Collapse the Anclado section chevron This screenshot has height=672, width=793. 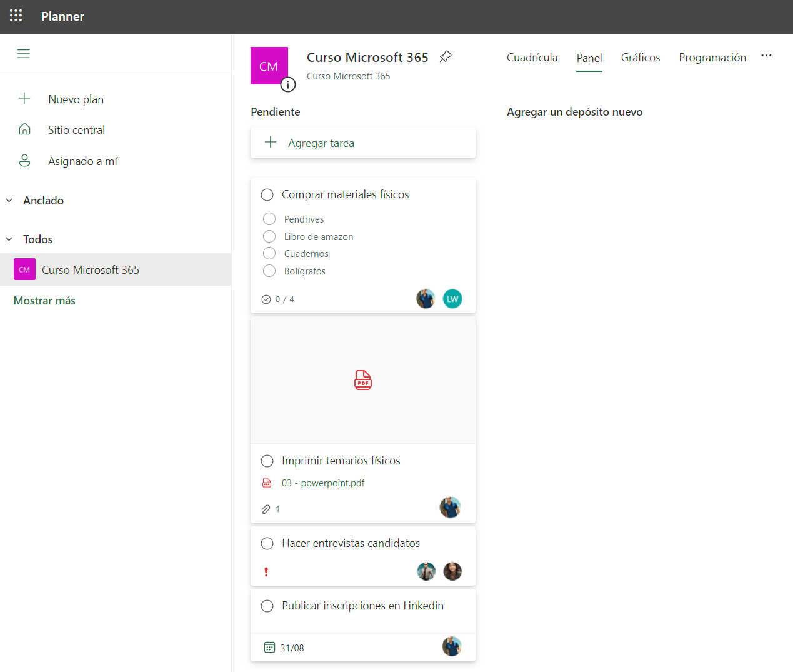(9, 201)
